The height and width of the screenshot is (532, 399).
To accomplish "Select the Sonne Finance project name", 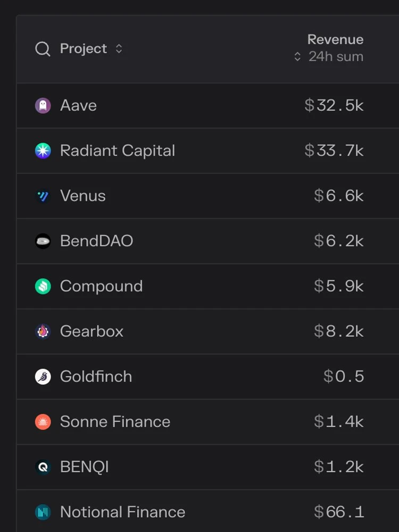I will pyautogui.click(x=115, y=422).
